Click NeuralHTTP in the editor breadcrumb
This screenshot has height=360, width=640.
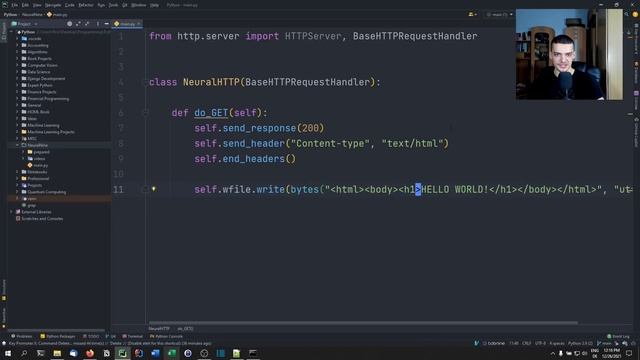[159, 329]
